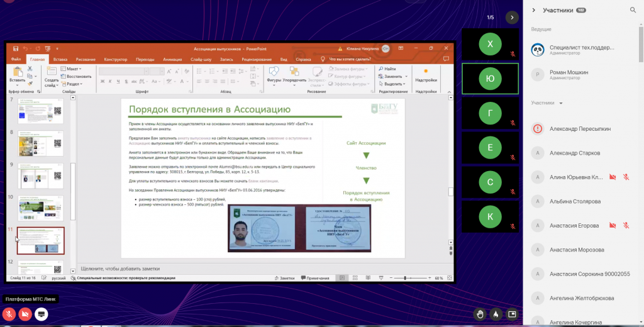Toggle text shadow S
The image size is (644, 327).
coord(126,82)
